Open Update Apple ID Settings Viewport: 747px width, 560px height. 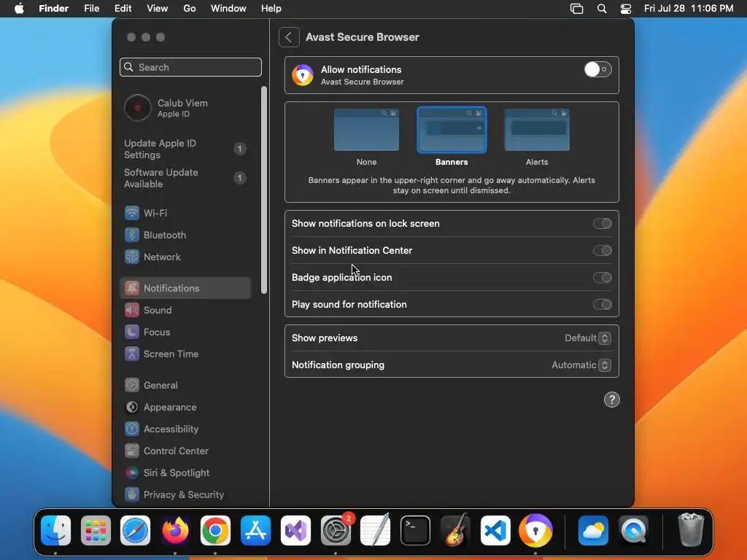click(x=185, y=149)
